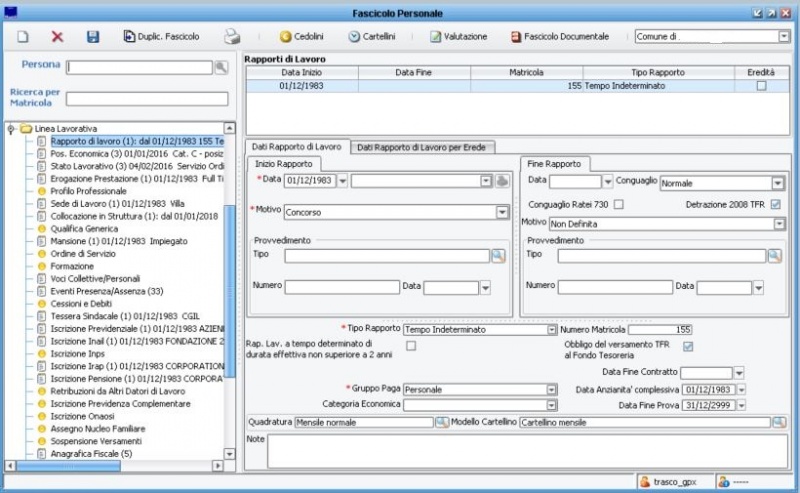Click the search icon beside Persona field
800x493 pixels.
[221, 67]
